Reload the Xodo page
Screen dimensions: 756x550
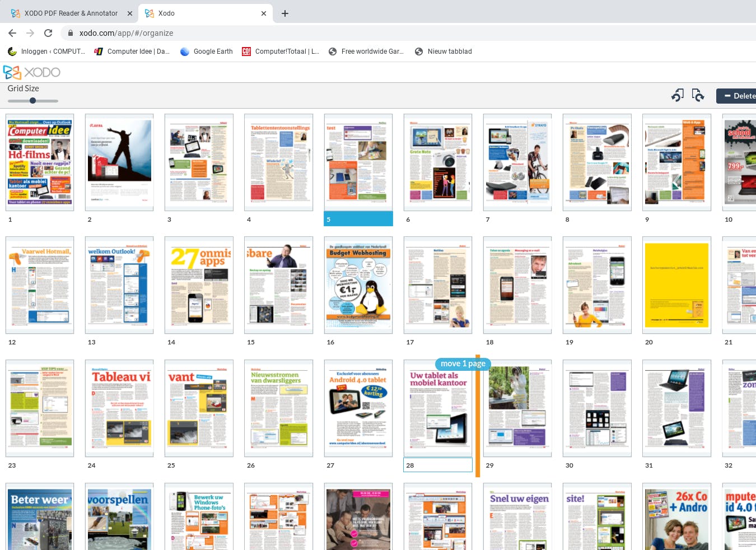48,33
